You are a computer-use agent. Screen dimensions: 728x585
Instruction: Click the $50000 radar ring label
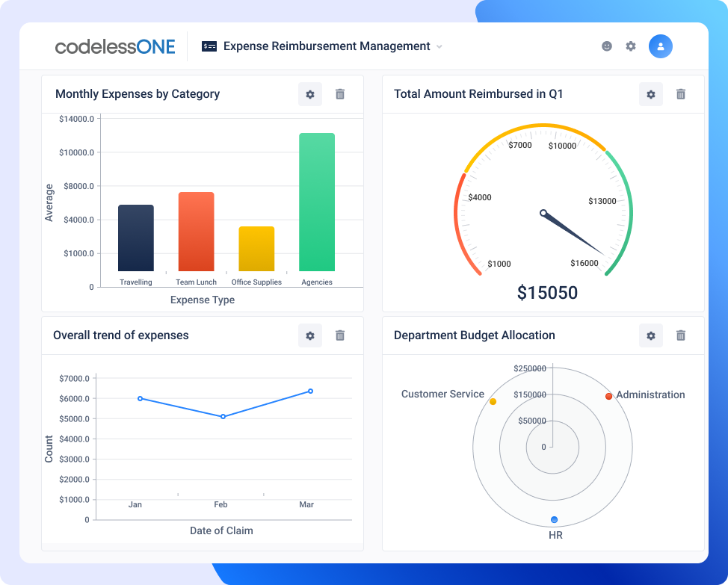pyautogui.click(x=532, y=421)
